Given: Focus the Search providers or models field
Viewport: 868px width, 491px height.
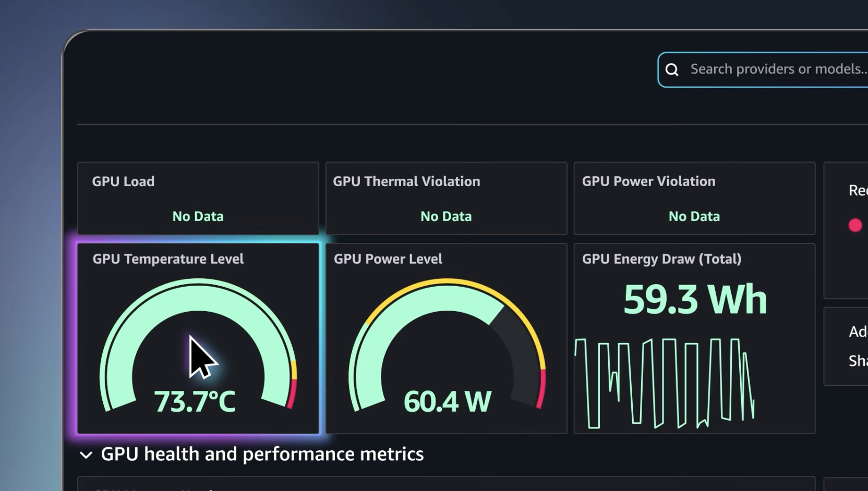Looking at the screenshot, I should pos(763,69).
